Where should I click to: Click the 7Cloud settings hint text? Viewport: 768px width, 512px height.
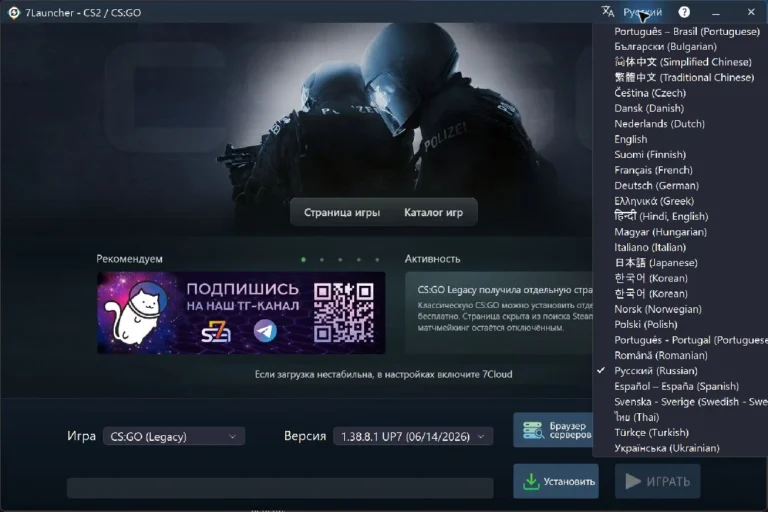point(384,374)
